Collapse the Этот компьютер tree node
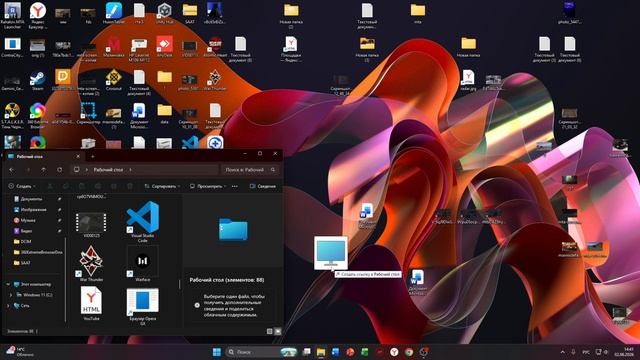This screenshot has height=360, width=640. pos(8,284)
